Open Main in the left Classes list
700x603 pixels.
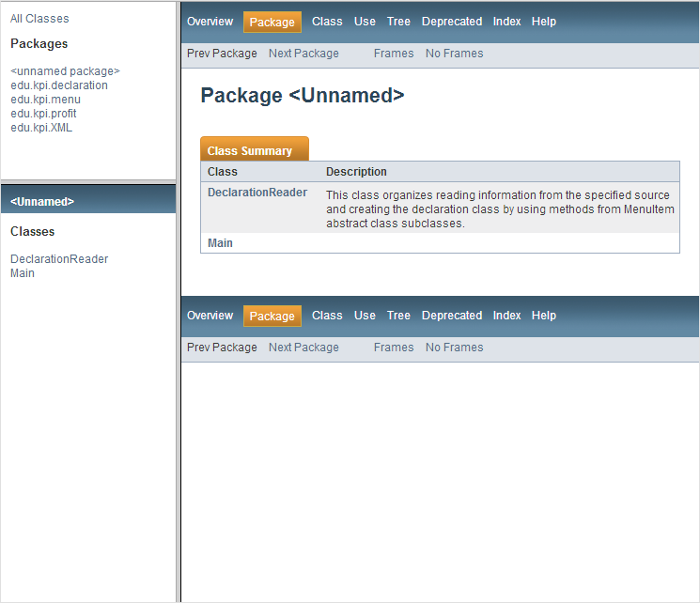tap(23, 273)
